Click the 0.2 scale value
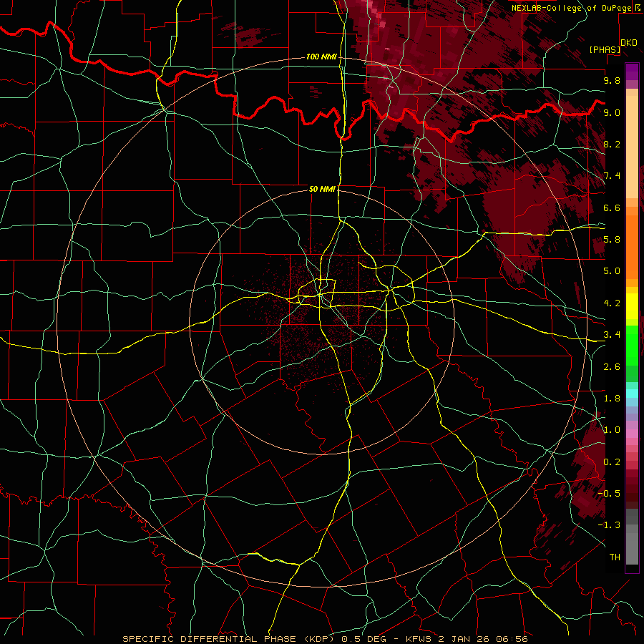Image resolution: width=644 pixels, height=644 pixels. tap(612, 462)
